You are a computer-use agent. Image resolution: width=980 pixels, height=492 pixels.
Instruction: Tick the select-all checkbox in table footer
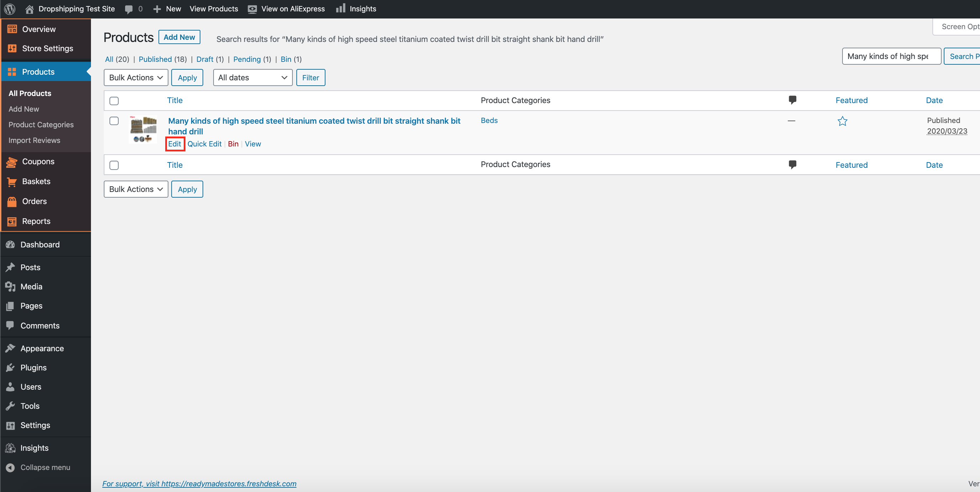tap(114, 165)
